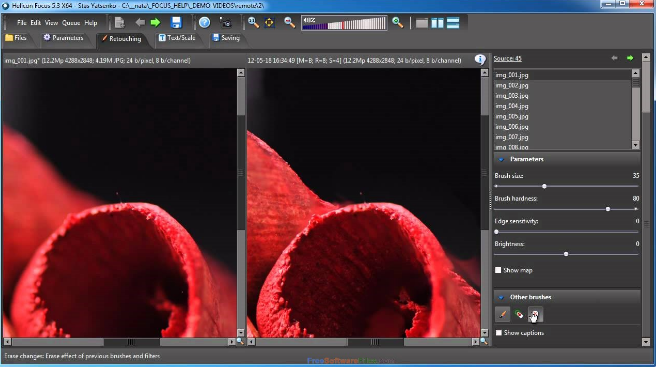Click the blue floppy disk save icon
The width and height of the screenshot is (656, 367).
(176, 23)
